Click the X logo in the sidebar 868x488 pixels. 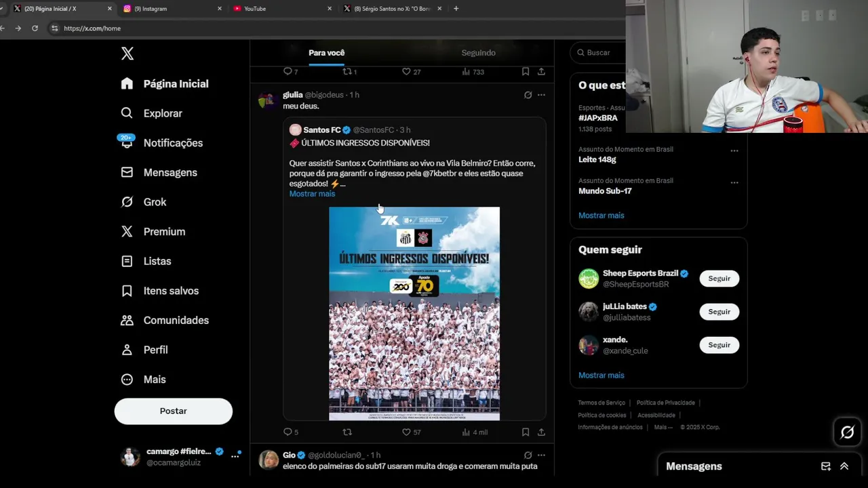pyautogui.click(x=127, y=54)
